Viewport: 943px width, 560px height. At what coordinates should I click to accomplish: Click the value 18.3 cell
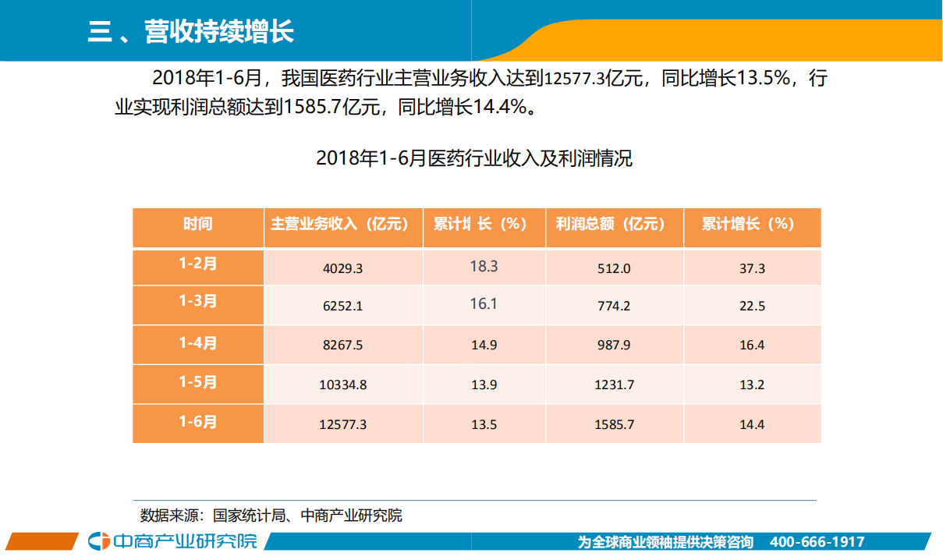[x=484, y=265]
